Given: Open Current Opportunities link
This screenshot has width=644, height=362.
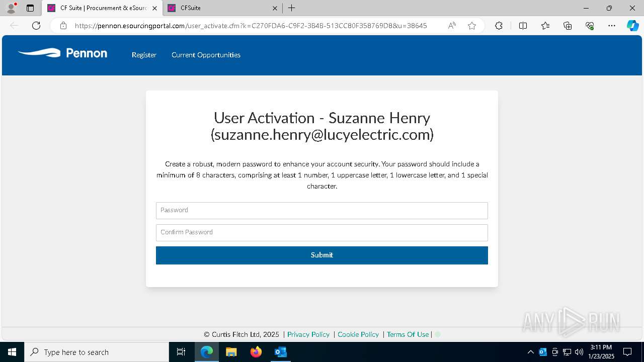Looking at the screenshot, I should pyautogui.click(x=206, y=55).
